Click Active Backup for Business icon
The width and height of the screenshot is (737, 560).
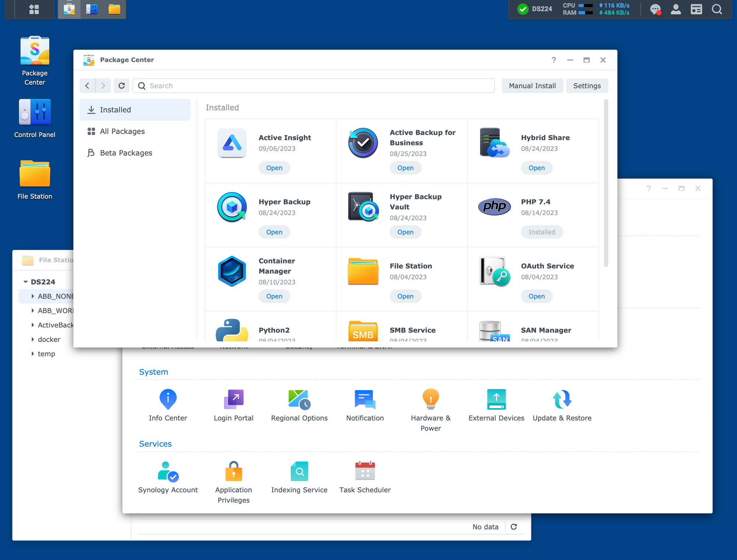coord(363,143)
